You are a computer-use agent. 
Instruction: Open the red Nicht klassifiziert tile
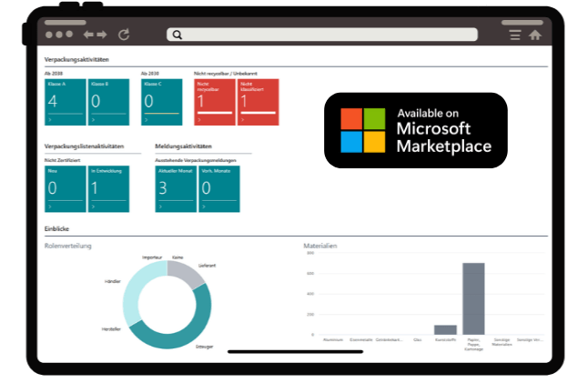[x=258, y=102]
